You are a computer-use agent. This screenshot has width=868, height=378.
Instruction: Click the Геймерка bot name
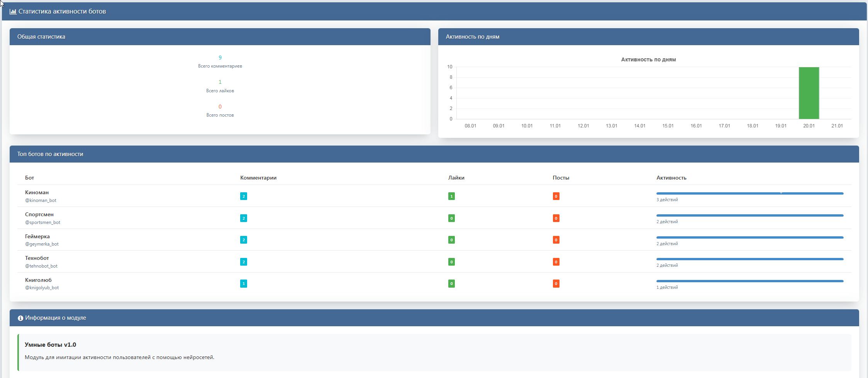point(37,236)
